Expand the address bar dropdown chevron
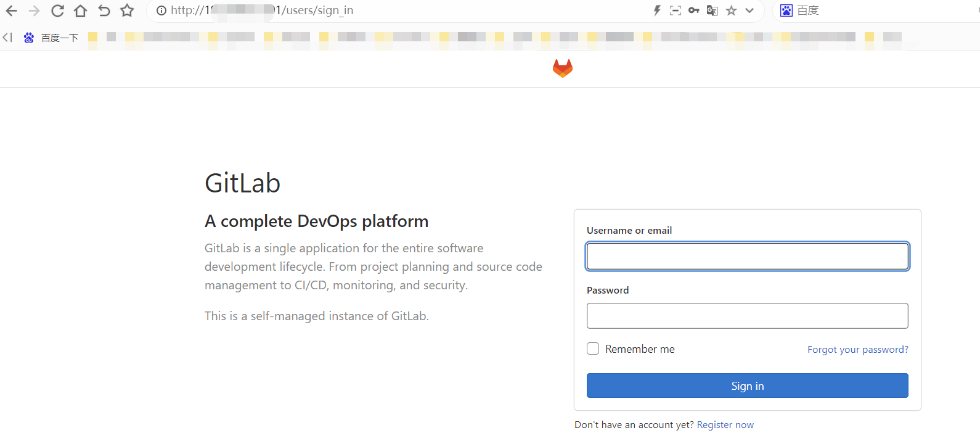 coord(749,10)
